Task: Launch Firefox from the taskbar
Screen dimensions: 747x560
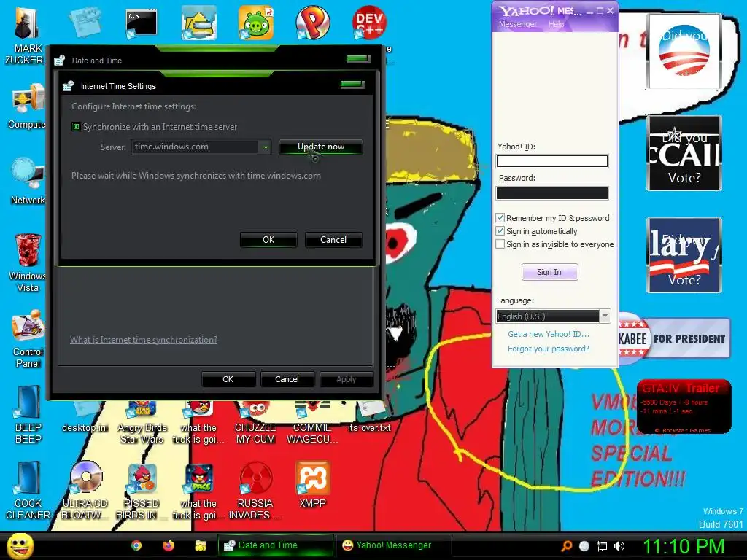Action: [169, 545]
